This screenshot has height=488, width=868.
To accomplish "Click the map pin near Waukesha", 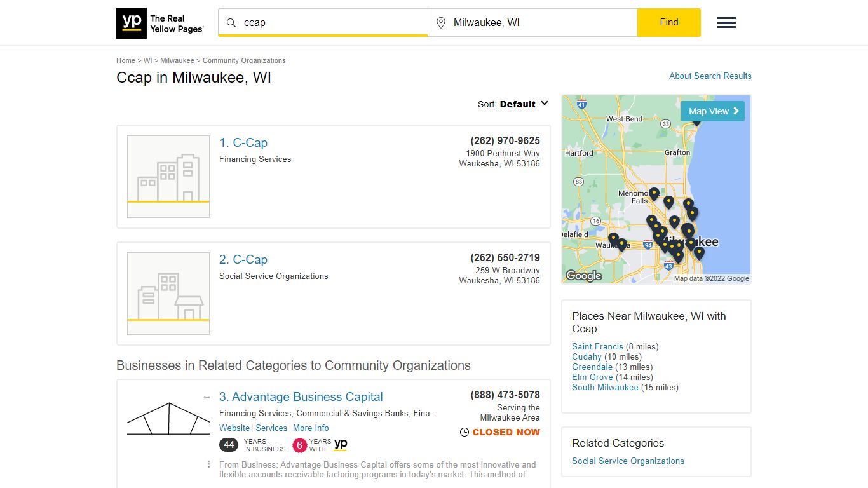I will [613, 240].
